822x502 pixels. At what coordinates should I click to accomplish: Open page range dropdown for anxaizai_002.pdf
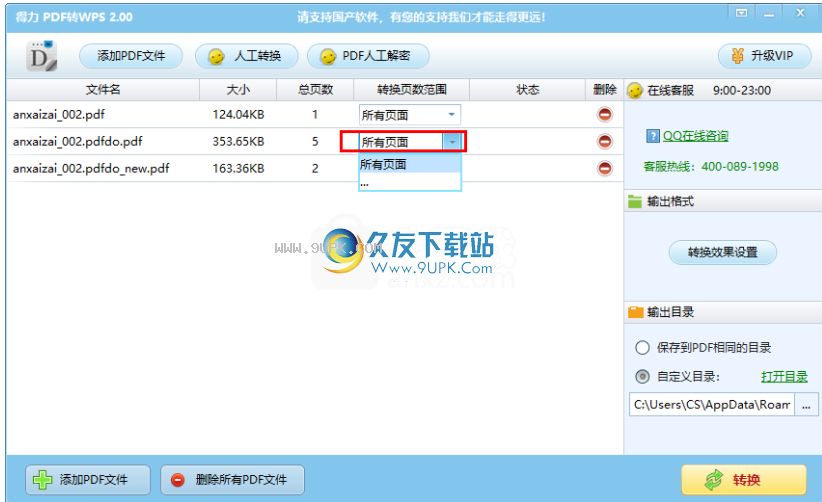click(x=451, y=115)
